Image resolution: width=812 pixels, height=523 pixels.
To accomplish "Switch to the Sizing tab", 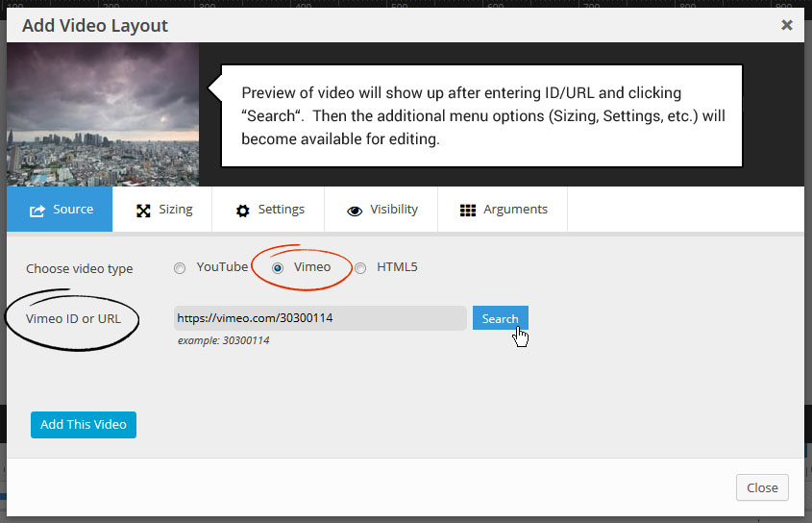I will pos(175,210).
